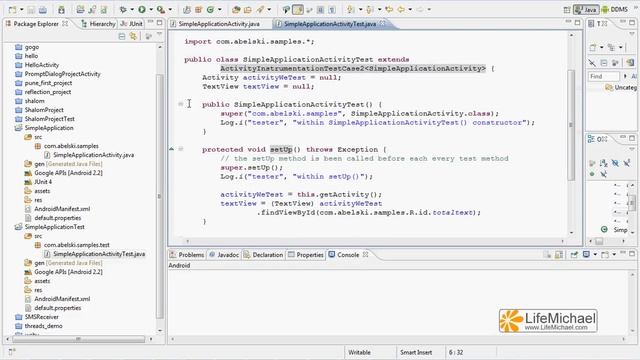Image resolution: width=640 pixels, height=360 pixels.
Task: Switch to the DDMS perspective
Action: (615, 9)
